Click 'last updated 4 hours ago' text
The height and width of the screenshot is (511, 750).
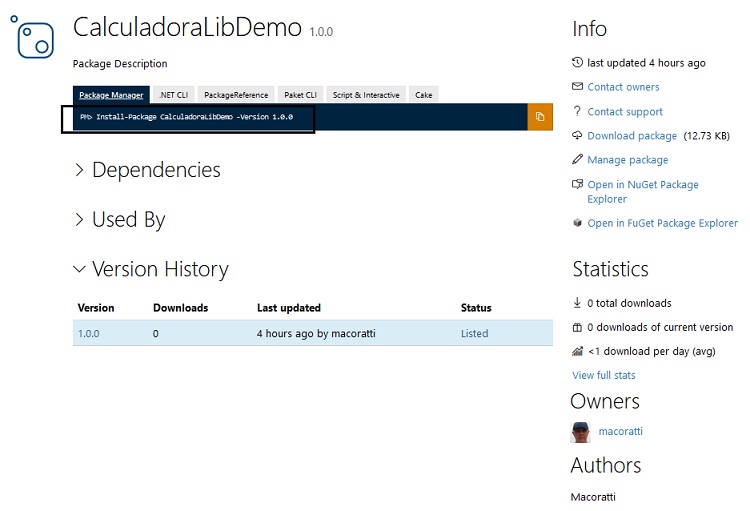tap(646, 63)
